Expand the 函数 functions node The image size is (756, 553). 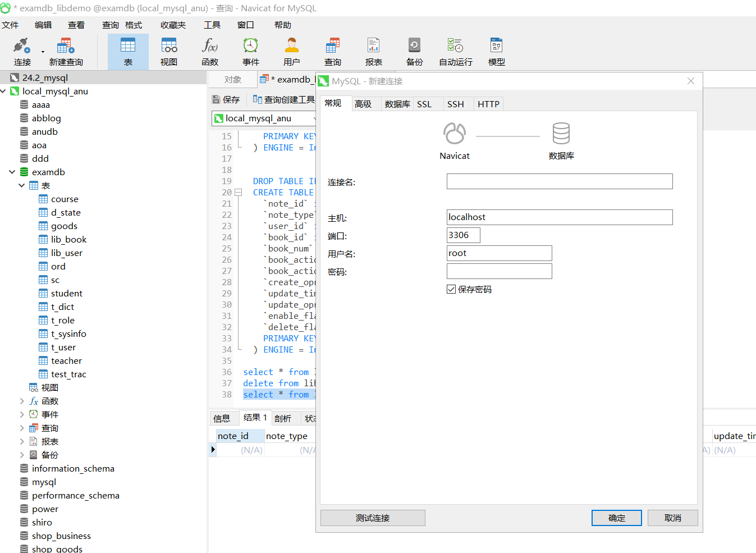(x=22, y=401)
